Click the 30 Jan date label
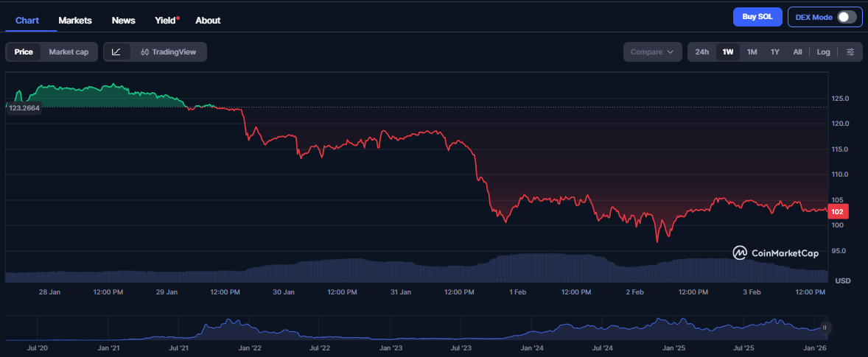The width and height of the screenshot is (868, 357). coord(284,291)
